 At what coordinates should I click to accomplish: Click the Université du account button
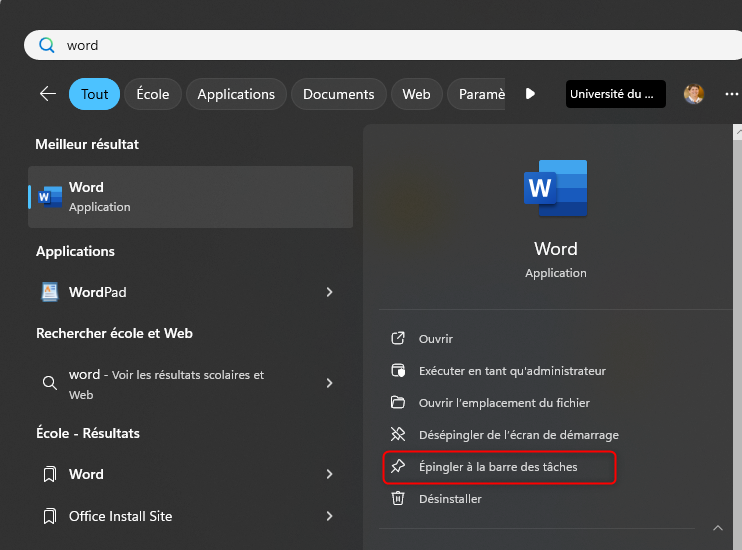point(615,94)
